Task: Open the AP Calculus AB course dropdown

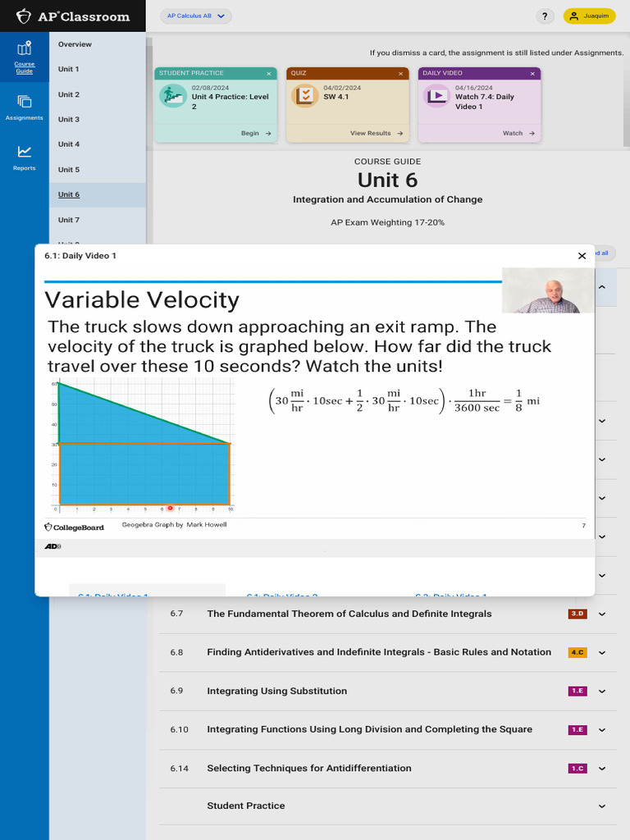Action: click(x=195, y=16)
